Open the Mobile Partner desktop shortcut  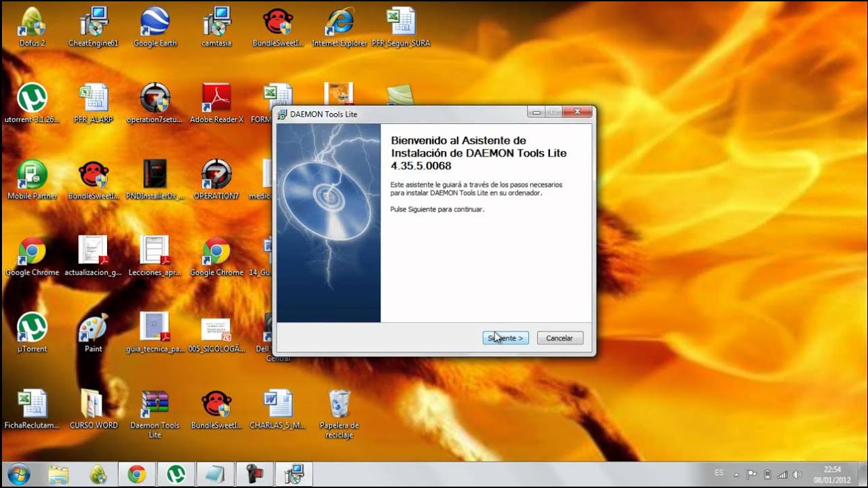point(32,180)
